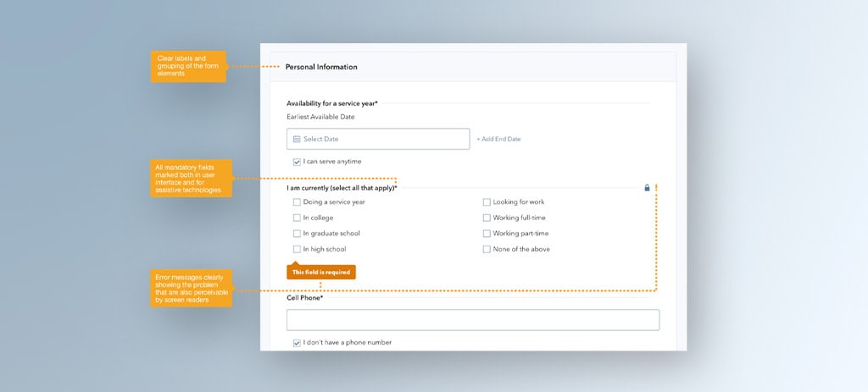Open the Select Date input field
868x392 pixels.
click(378, 139)
